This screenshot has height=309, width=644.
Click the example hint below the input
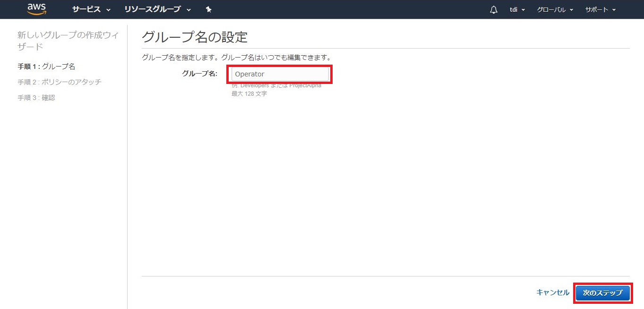click(276, 86)
